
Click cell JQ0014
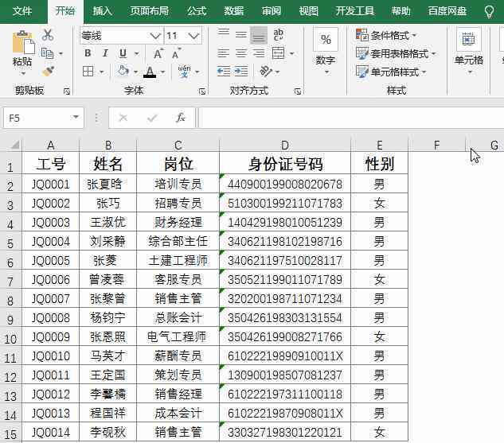(50, 432)
